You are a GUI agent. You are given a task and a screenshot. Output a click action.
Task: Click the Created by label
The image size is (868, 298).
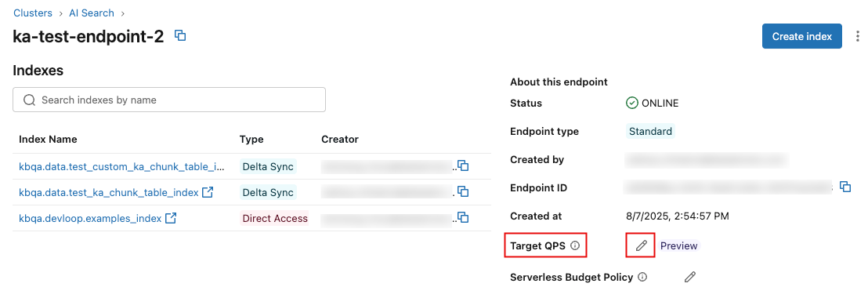(x=537, y=159)
